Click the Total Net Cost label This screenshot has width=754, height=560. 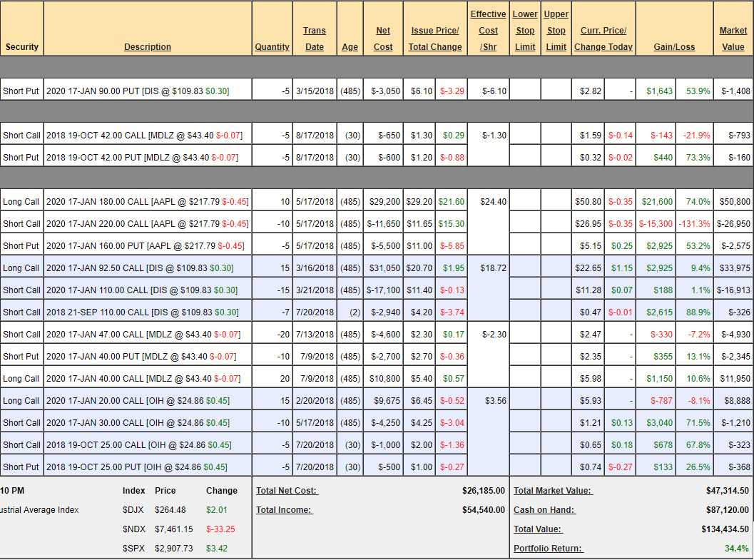(287, 491)
